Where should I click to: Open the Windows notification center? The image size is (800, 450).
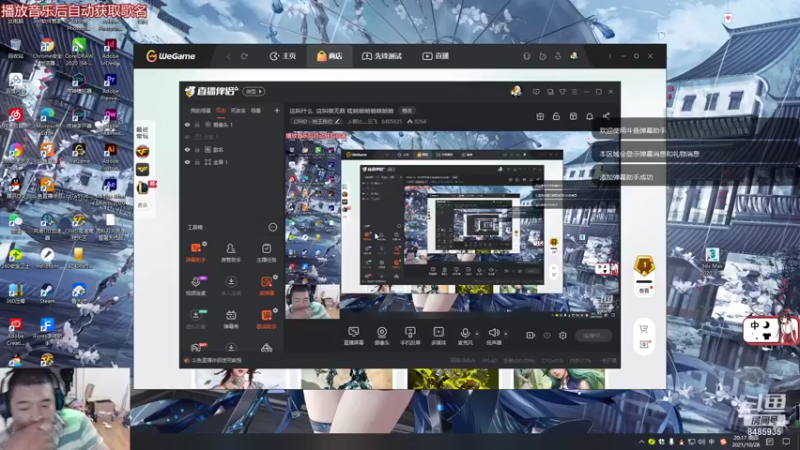786,441
